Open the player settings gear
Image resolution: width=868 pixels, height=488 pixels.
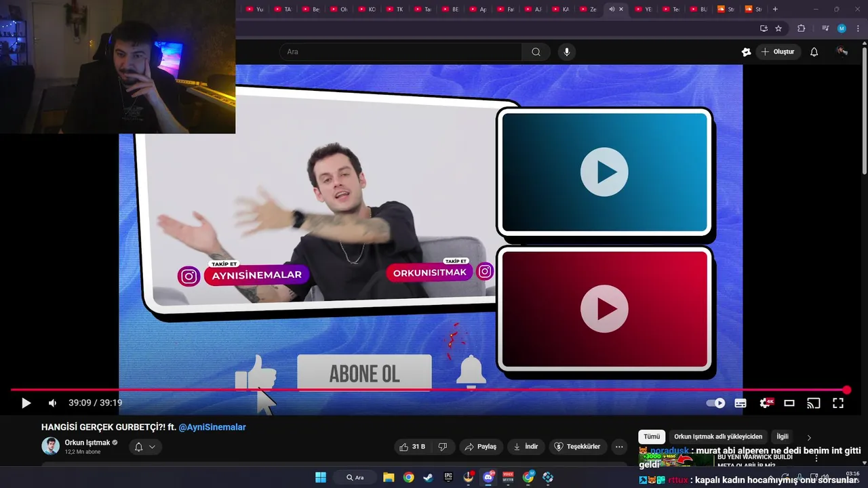click(x=766, y=403)
